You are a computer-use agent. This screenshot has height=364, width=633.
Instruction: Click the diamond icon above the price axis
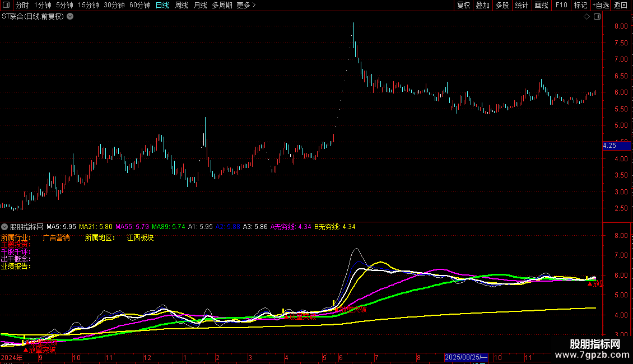tap(587, 17)
